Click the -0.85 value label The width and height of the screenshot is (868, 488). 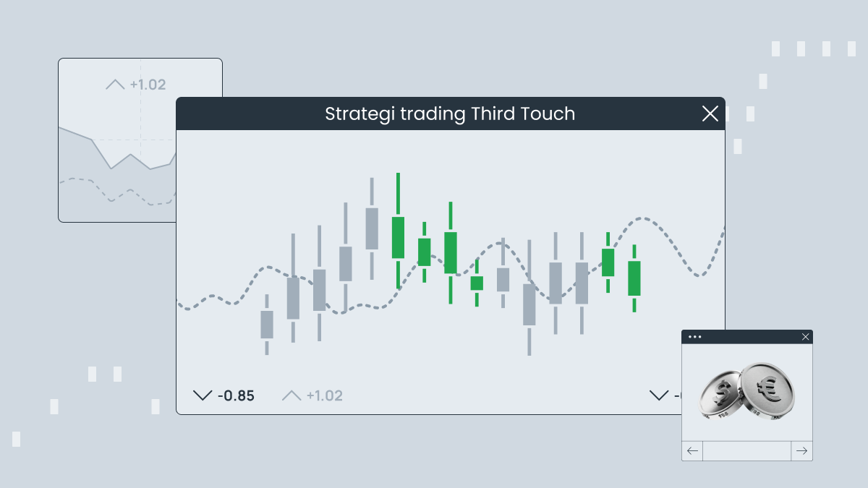pyautogui.click(x=236, y=396)
